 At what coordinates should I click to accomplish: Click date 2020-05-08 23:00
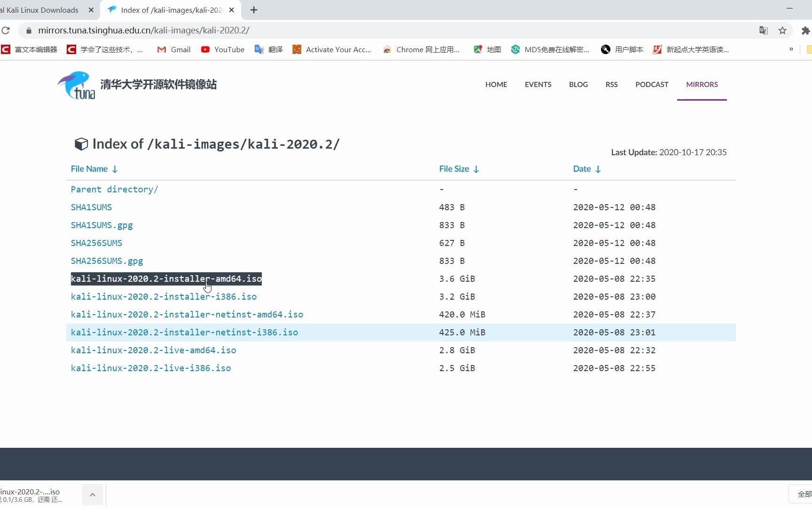click(614, 297)
